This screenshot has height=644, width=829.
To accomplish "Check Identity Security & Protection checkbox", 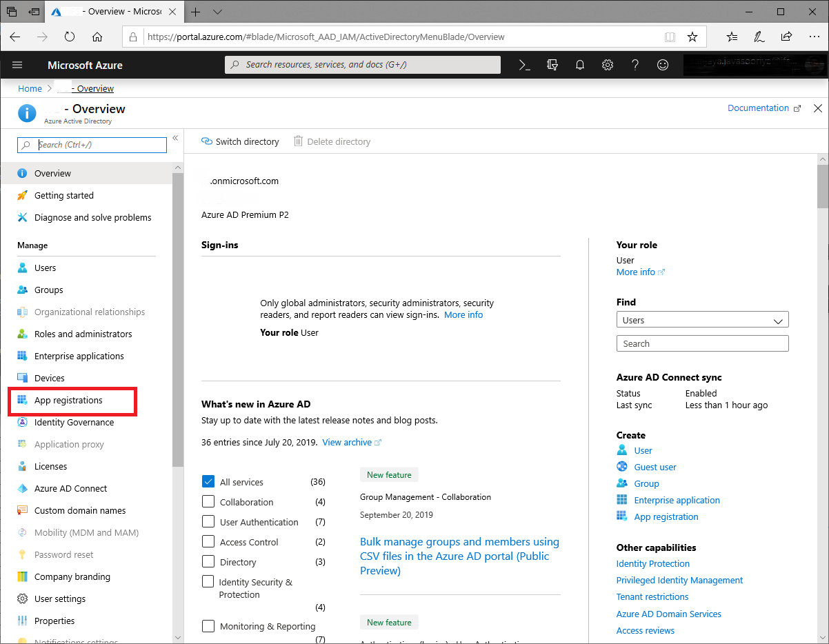I will 208,581.
